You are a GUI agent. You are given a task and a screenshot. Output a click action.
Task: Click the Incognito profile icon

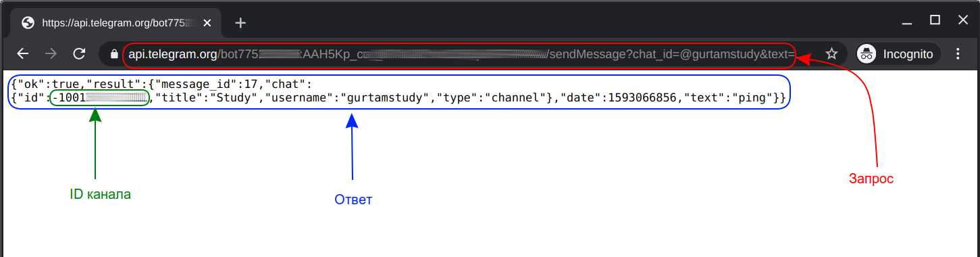tap(867, 54)
